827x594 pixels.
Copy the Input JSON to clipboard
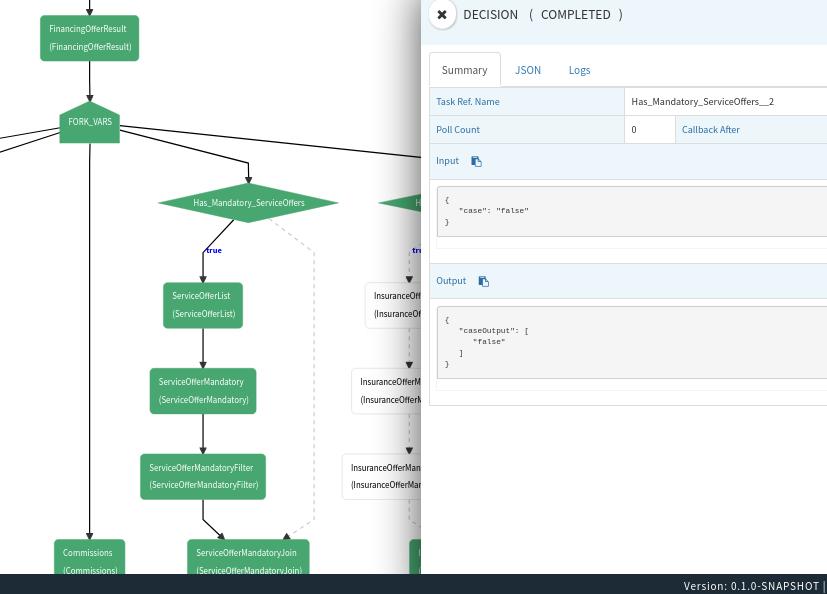pyautogui.click(x=476, y=161)
